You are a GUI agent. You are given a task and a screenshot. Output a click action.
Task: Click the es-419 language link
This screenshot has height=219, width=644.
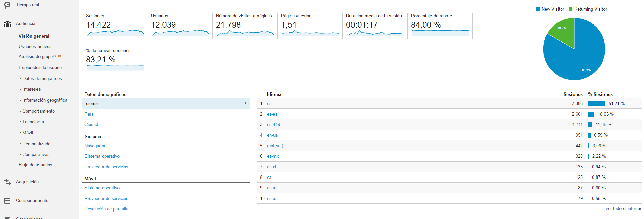(x=273, y=125)
